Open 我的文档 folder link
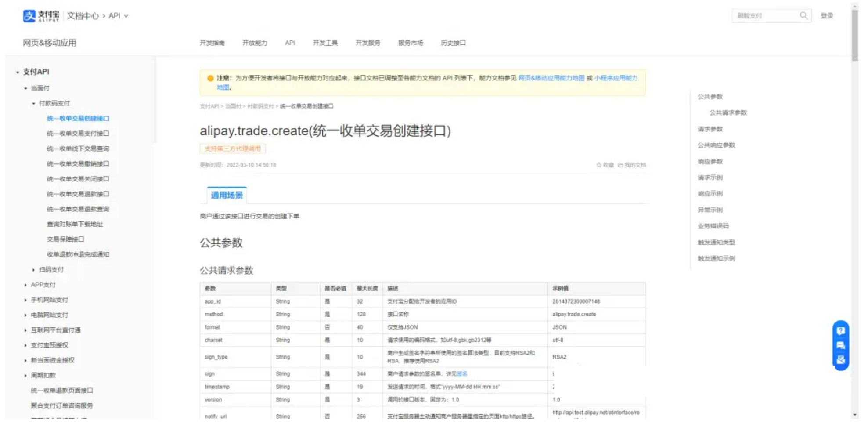Viewport: 868px width, 442px height. (632, 165)
